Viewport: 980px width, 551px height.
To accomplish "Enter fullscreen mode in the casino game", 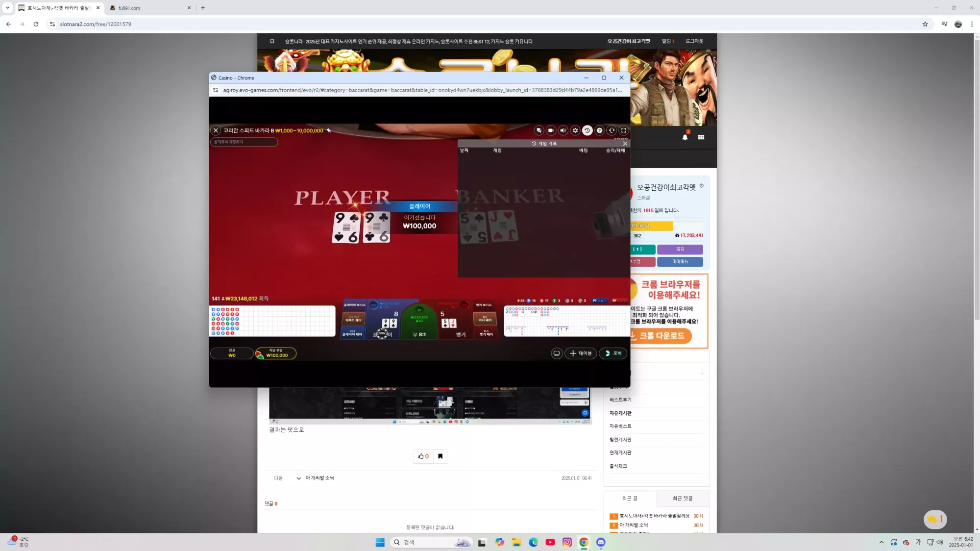I will pos(623,130).
